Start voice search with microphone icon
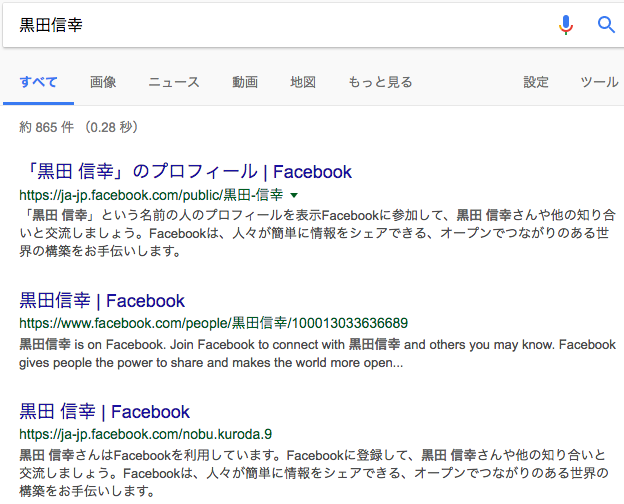 pos(566,25)
